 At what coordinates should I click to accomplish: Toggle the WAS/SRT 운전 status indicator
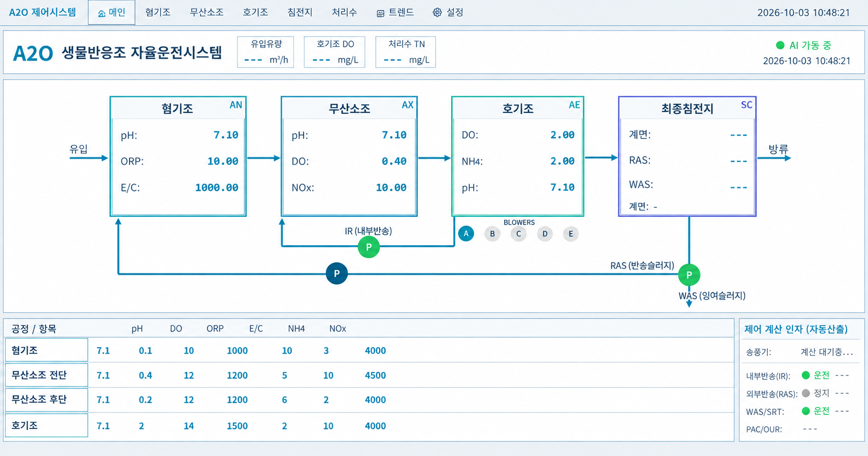coord(806,411)
